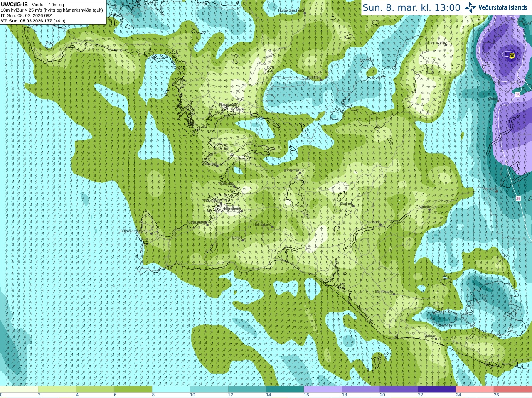Click the Steinar station label
Viewport: 532px width, 398px height.
pos(429,336)
